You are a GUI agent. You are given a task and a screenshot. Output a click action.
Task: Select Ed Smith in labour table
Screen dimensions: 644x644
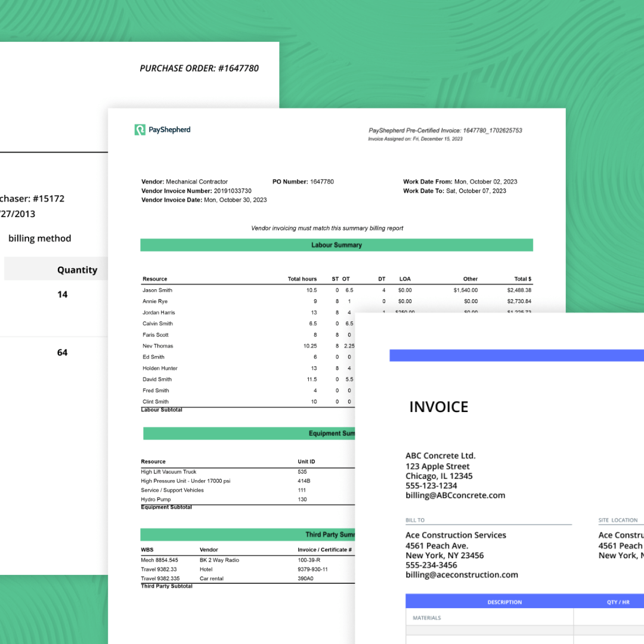point(153,357)
